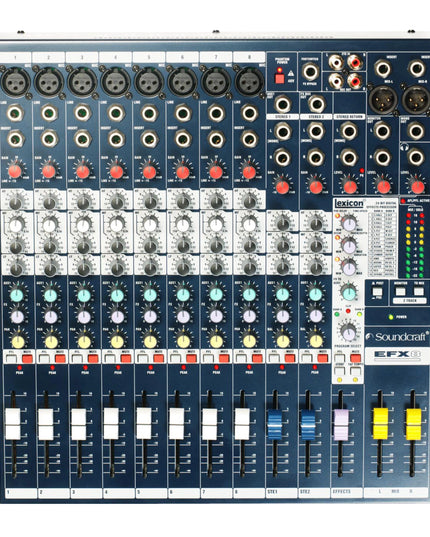Image resolution: width=430 pixels, height=537 pixels.
Task: Click channel 6 LF EQ knob
Action: (183, 268)
